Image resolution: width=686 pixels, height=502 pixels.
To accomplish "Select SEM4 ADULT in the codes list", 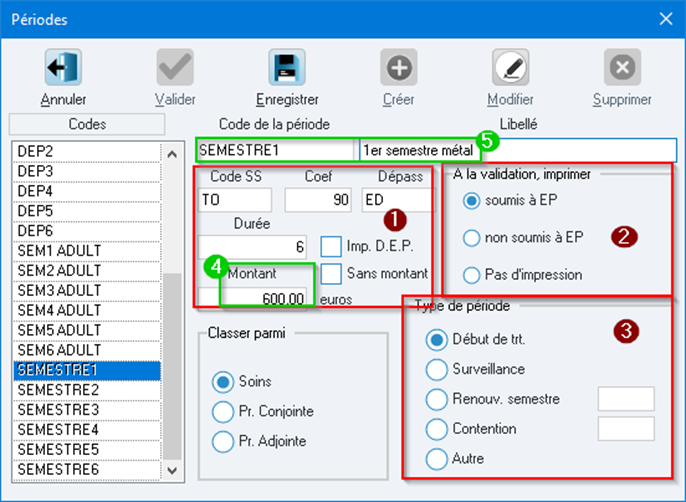I will point(87,311).
